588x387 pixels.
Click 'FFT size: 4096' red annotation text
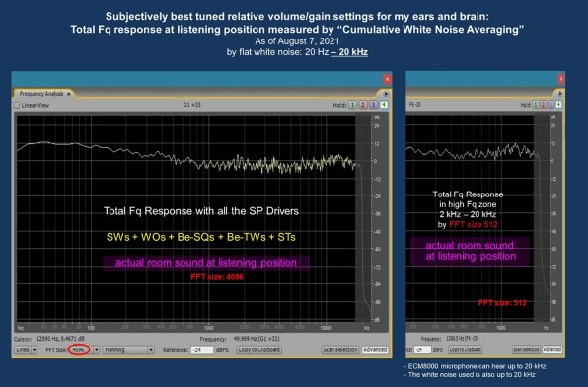217,277
